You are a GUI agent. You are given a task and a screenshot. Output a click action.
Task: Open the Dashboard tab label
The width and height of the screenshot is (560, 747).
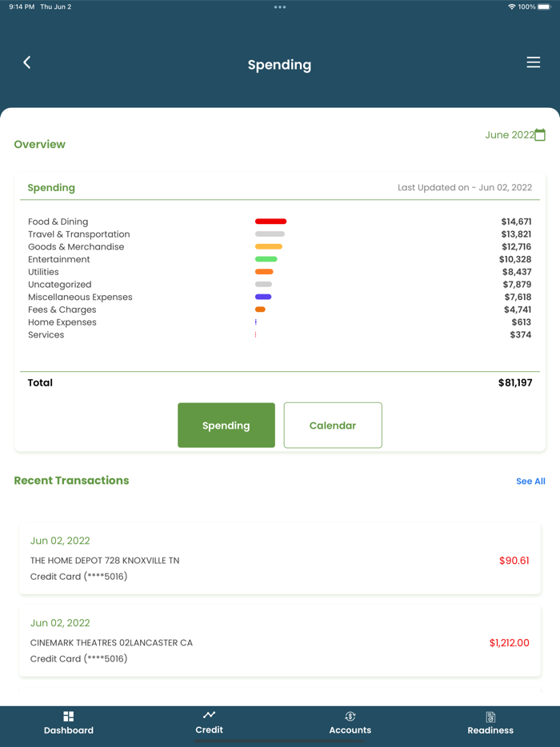[69, 730]
